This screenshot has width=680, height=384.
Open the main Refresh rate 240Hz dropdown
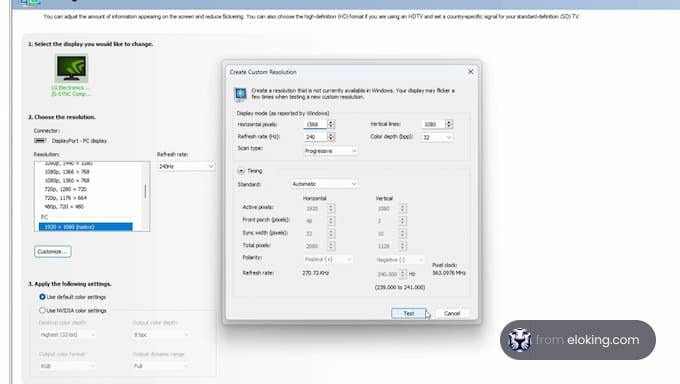[x=186, y=166]
